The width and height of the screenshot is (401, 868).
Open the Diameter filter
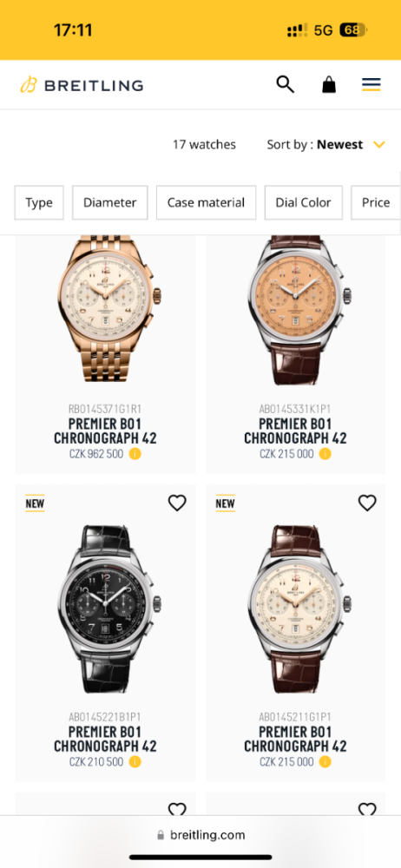click(109, 202)
